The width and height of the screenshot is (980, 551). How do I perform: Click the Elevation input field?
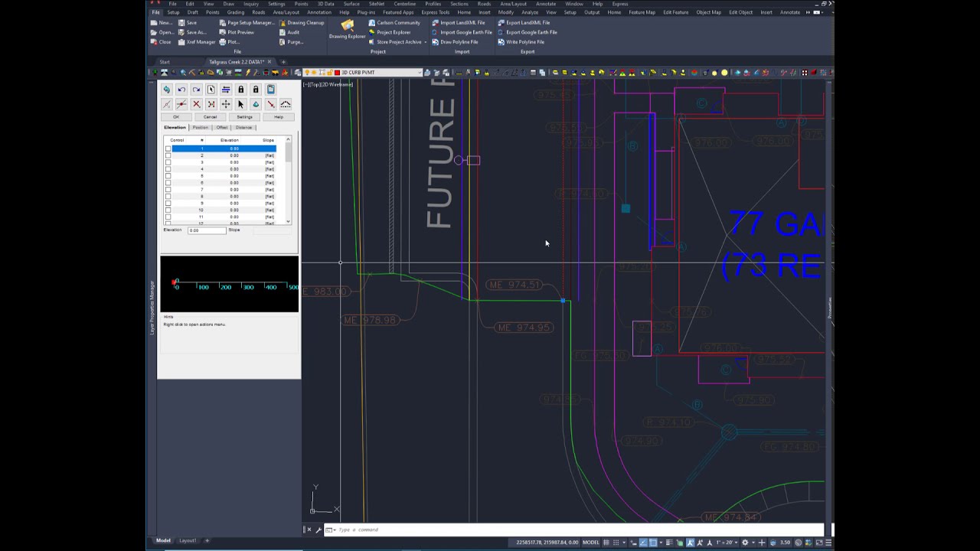[207, 230]
